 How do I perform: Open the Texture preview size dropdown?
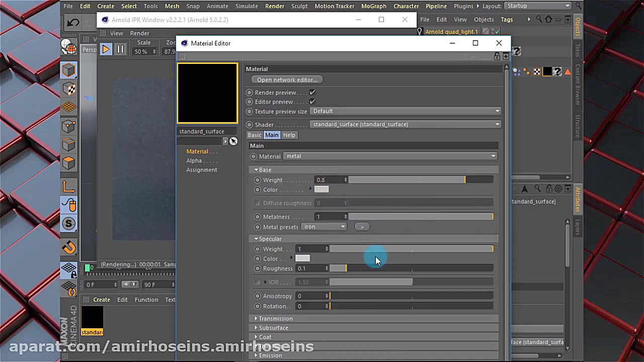406,111
